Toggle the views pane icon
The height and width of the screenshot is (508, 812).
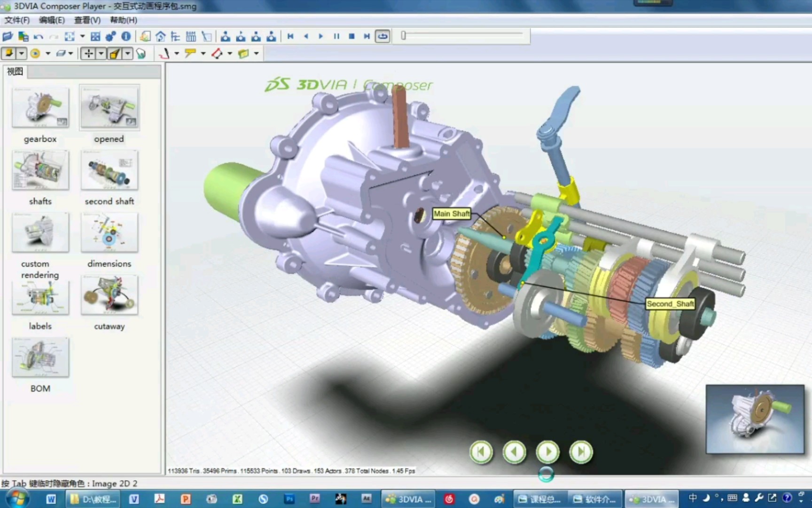click(145, 36)
